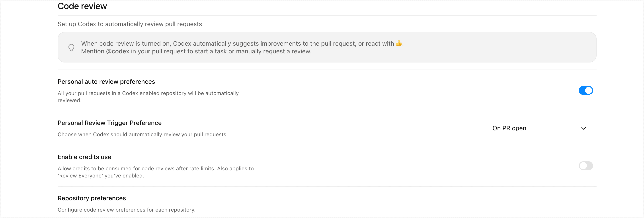This screenshot has width=644, height=218.
Task: Click the Enable credits use heading
Action: (x=84, y=157)
